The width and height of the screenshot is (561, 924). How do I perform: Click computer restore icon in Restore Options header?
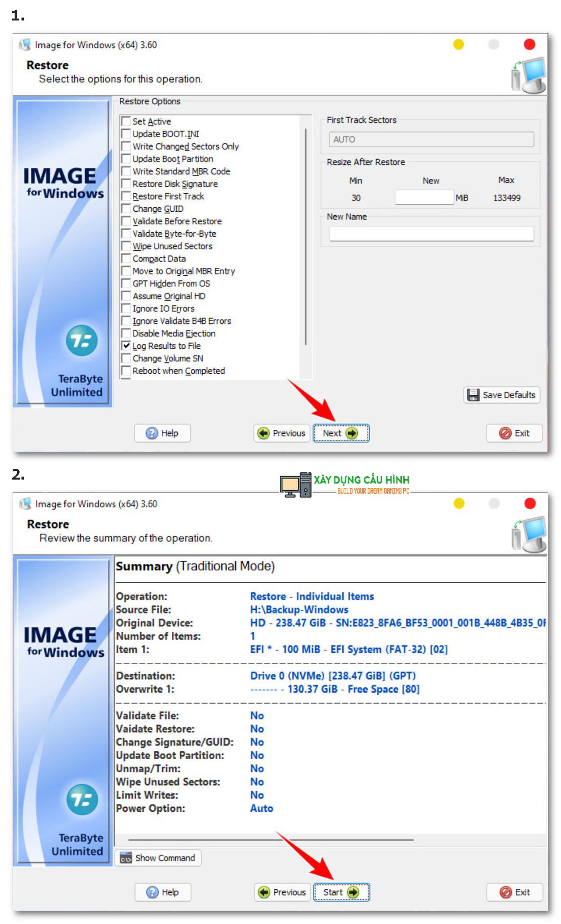tap(528, 75)
